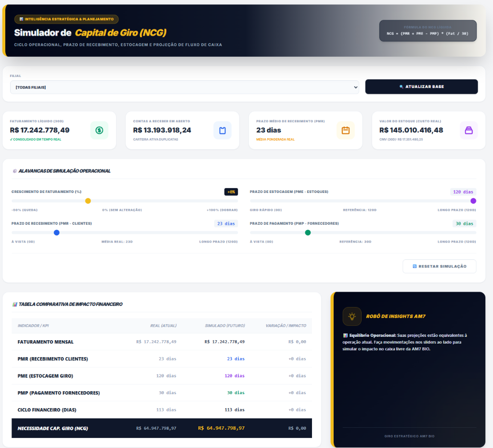Click the chart icon beside Tabela Comparativa title
Image resolution: width=493 pixels, height=448 pixels.
coord(14,304)
